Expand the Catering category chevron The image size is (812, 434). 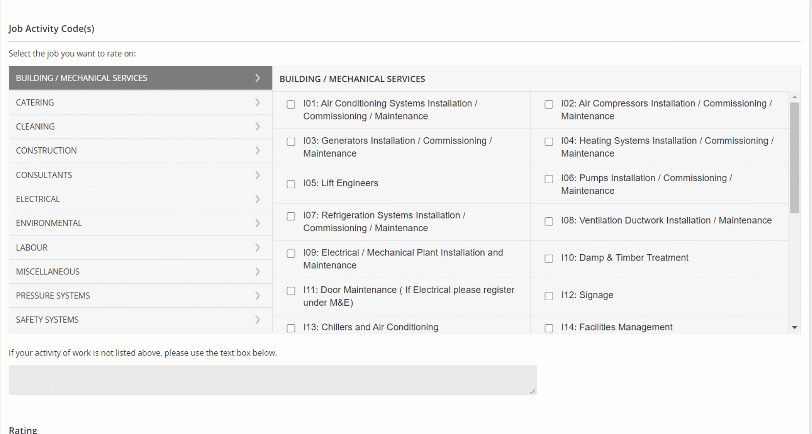(257, 103)
